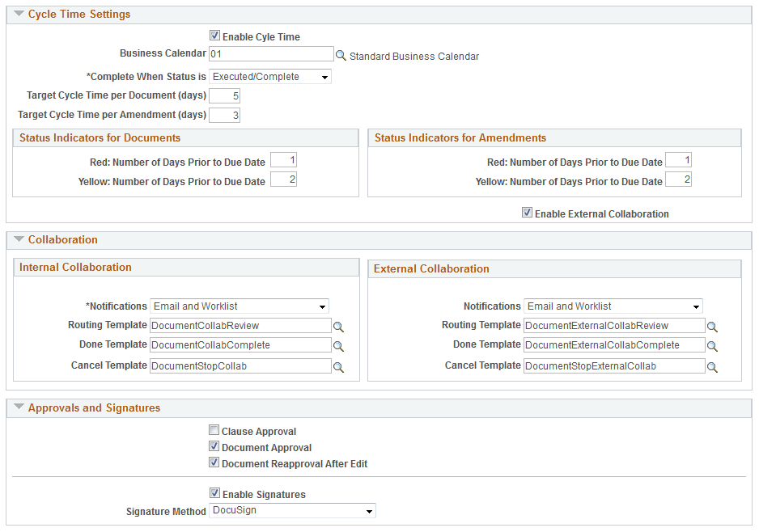759x532 pixels.
Task: Look up the internal Cancel Template DocumentStopCollab
Action: tap(339, 366)
